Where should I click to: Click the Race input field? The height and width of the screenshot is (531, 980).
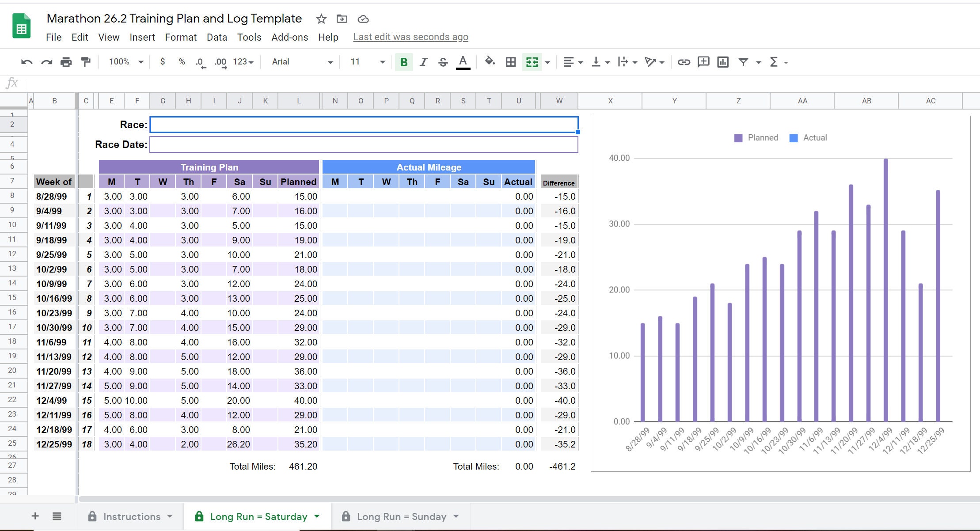point(362,124)
